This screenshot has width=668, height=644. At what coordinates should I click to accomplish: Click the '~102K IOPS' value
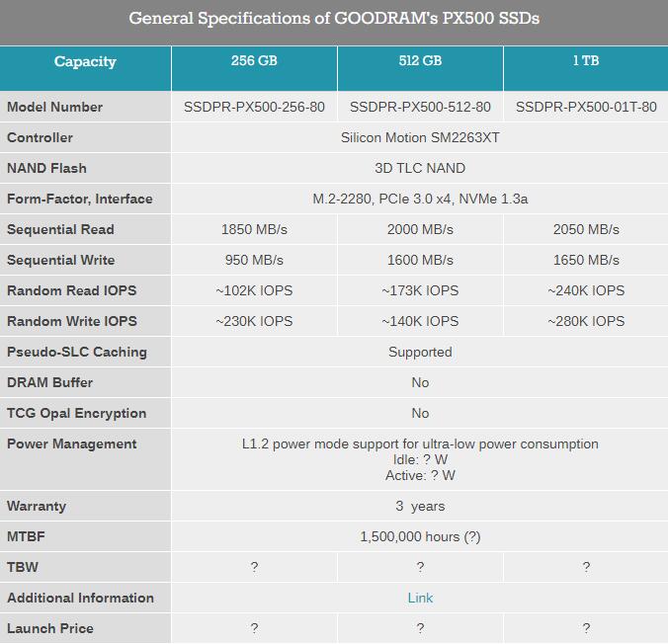point(254,291)
